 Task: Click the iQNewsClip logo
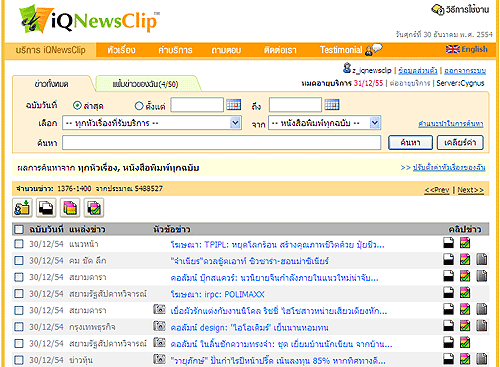[89, 20]
